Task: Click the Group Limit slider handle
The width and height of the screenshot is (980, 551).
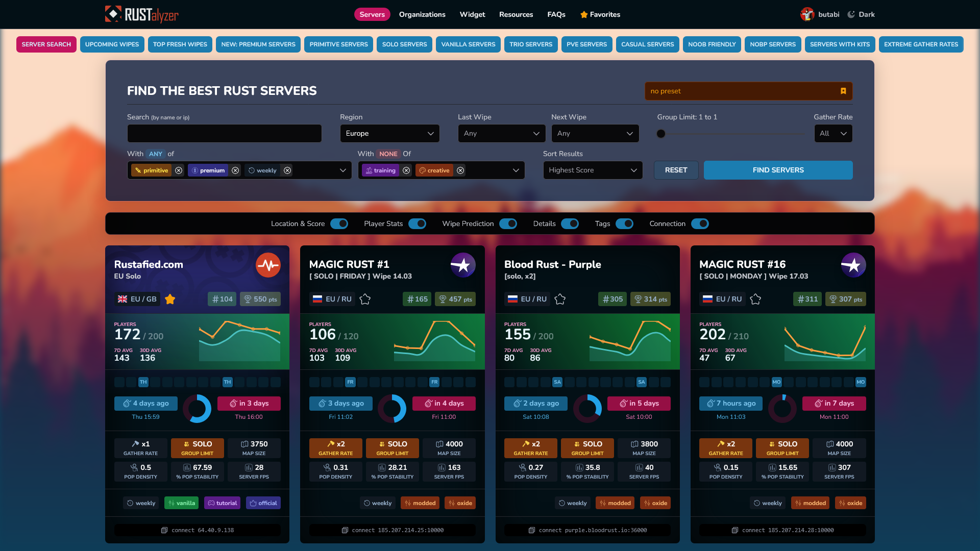Action: point(661,134)
